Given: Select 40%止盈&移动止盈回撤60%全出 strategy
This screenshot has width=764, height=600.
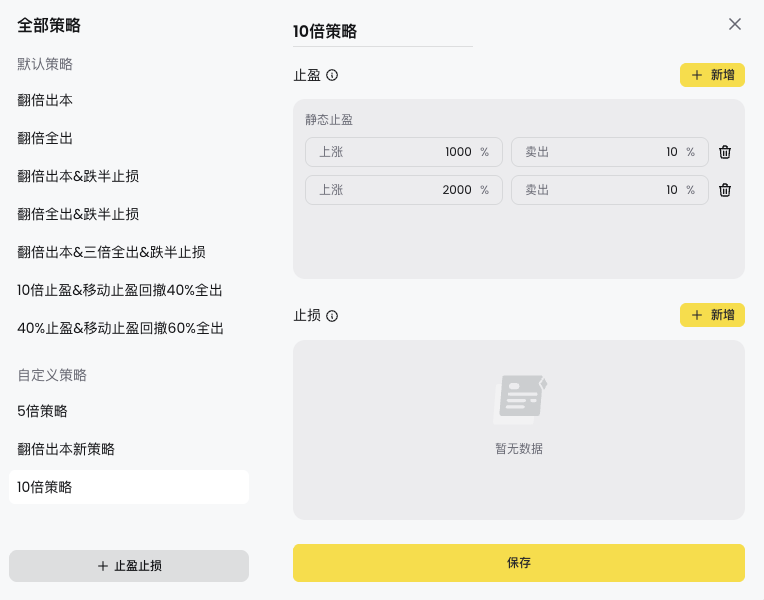Looking at the screenshot, I should (120, 329).
